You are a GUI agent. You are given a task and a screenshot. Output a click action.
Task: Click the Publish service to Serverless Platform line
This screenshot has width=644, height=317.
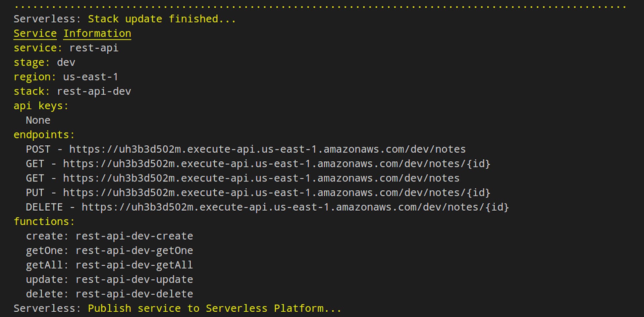(x=214, y=308)
